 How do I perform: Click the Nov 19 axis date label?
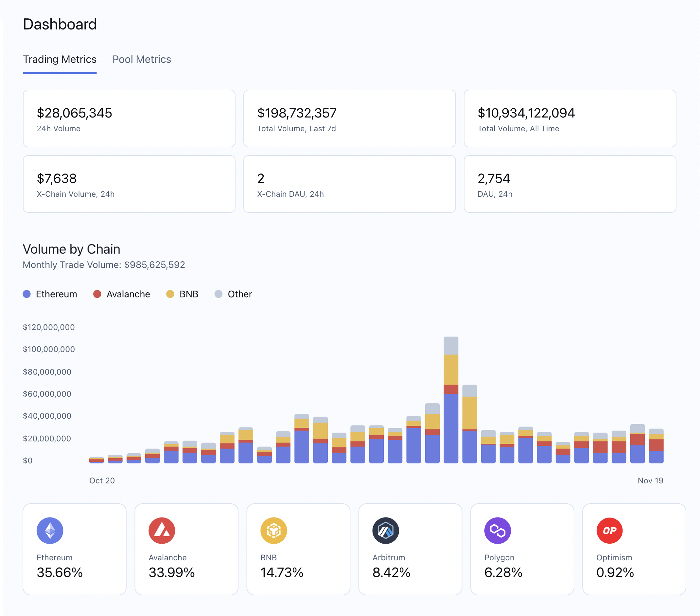coord(650,480)
